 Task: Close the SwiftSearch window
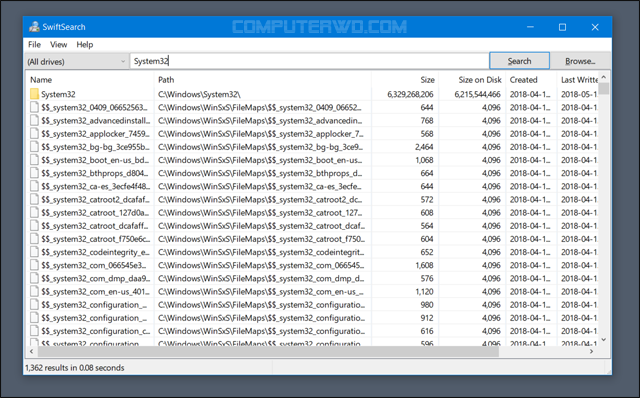[595, 27]
